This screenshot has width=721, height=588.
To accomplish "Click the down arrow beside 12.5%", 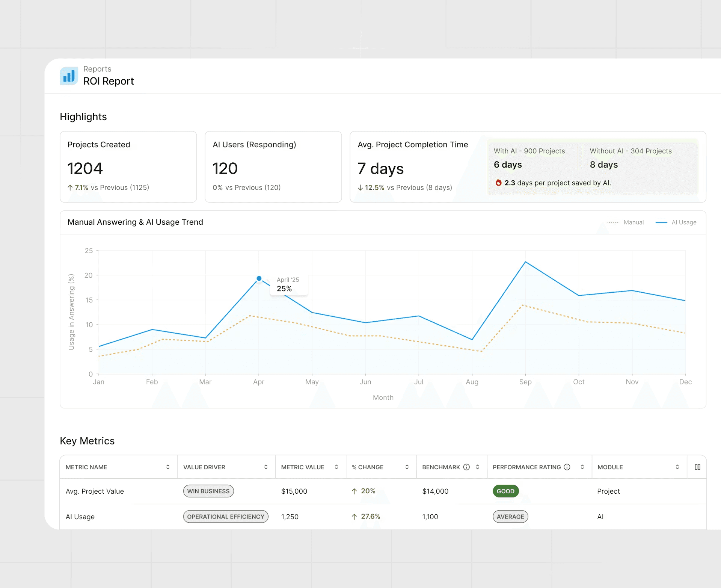I will (360, 187).
